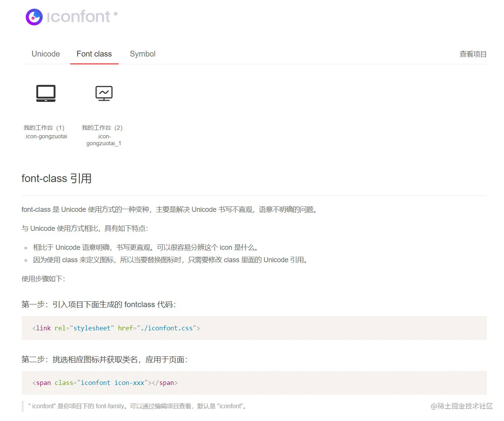The height and width of the screenshot is (421, 504).
Task: Click the 使用步骤如下 text
Action: tap(43, 279)
